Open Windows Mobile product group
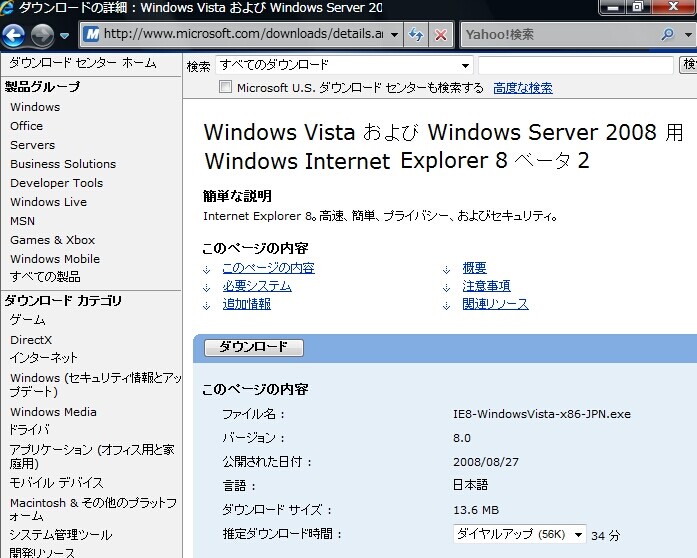Viewport: 697px width, 558px height. [x=55, y=259]
